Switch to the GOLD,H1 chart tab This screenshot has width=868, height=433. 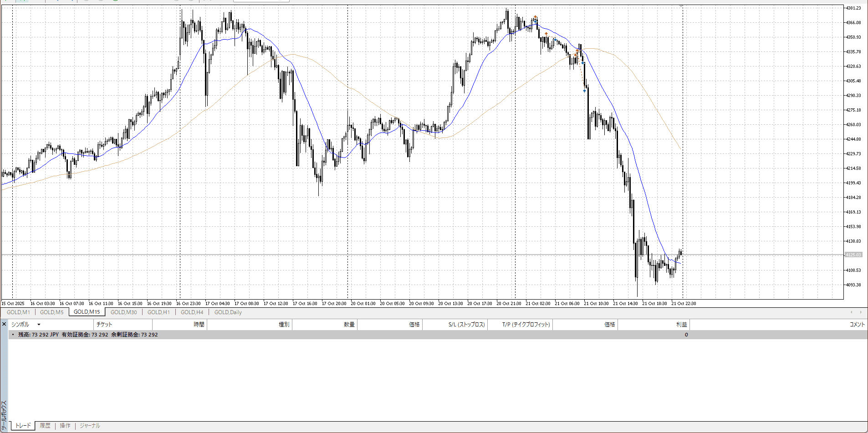[158, 312]
